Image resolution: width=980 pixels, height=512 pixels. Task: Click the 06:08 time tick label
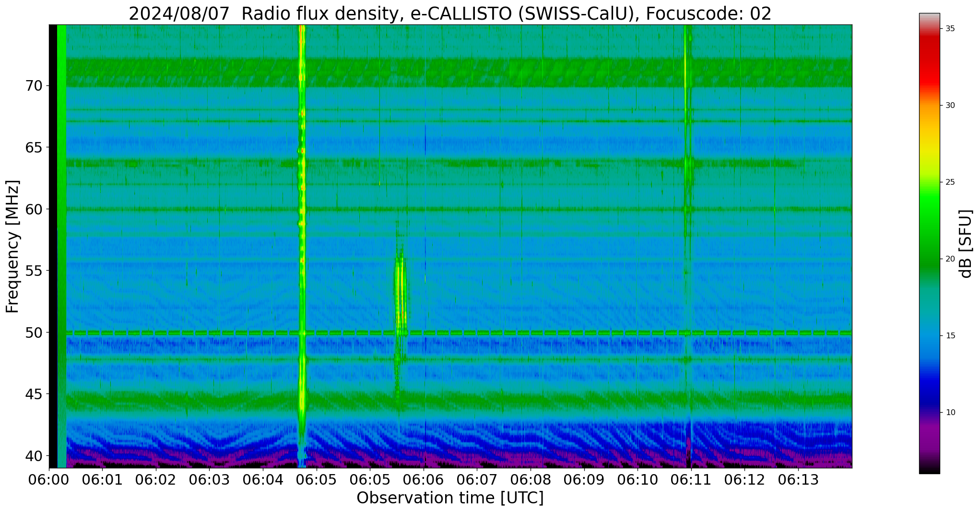pos(530,480)
